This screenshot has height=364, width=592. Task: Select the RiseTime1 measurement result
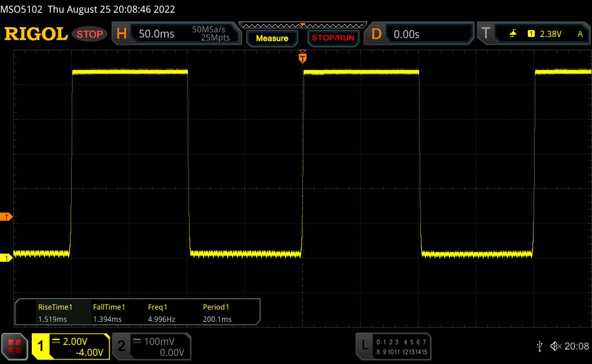55,313
